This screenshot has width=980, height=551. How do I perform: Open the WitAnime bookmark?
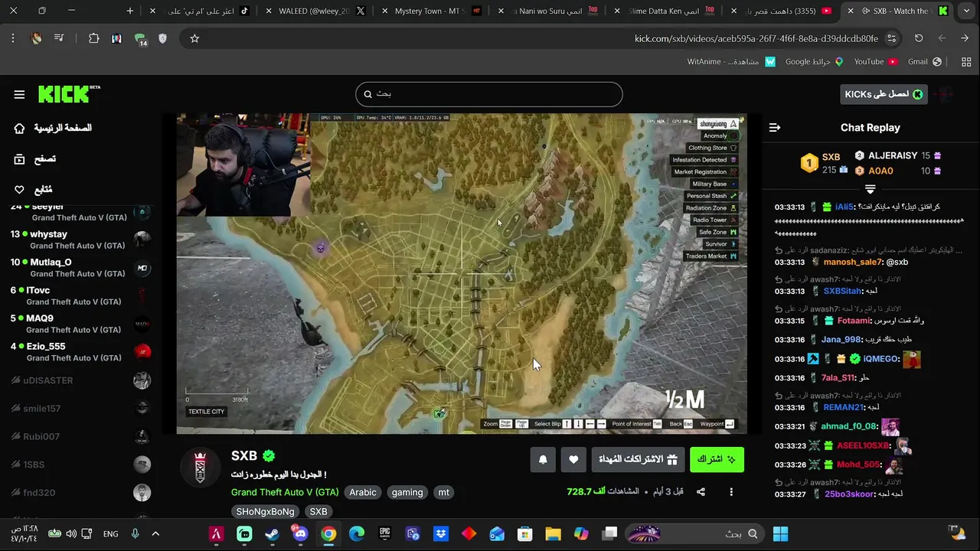tap(731, 61)
